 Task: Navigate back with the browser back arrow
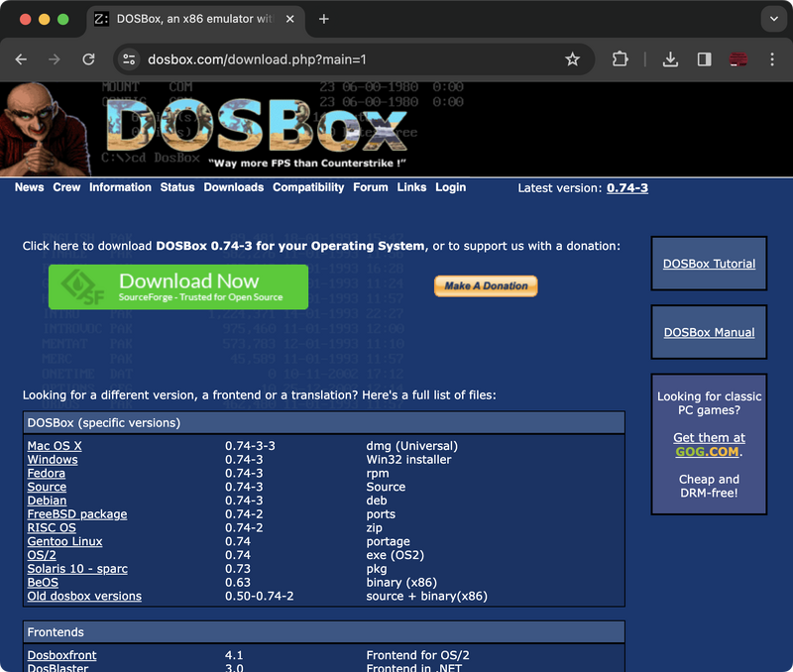point(21,59)
